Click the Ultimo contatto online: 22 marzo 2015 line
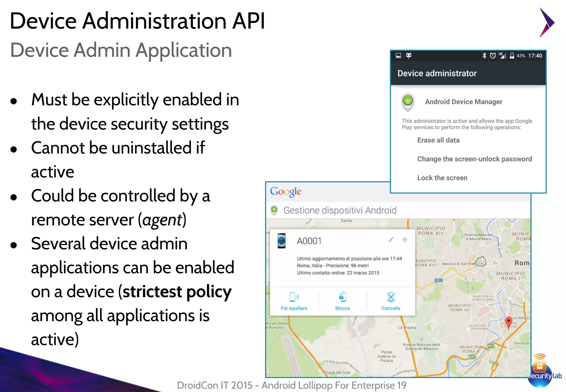566x392 pixels. click(338, 273)
